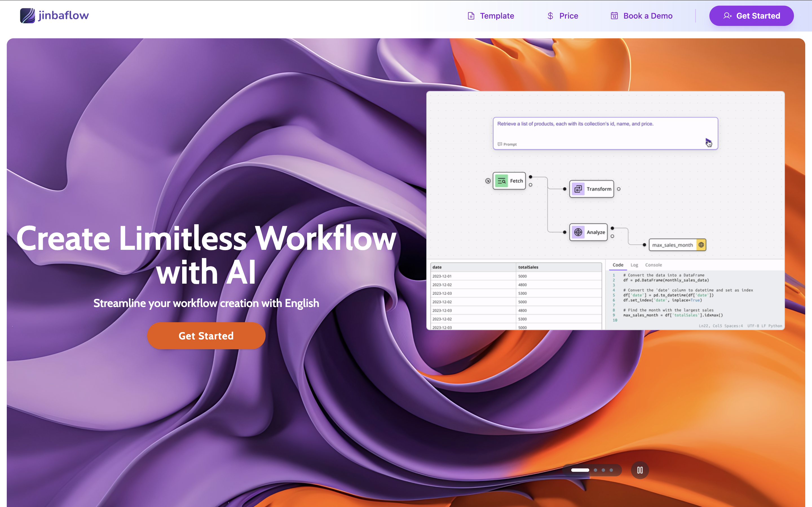Open the Template nav menu item
This screenshot has height=507, width=812.
[497, 16]
